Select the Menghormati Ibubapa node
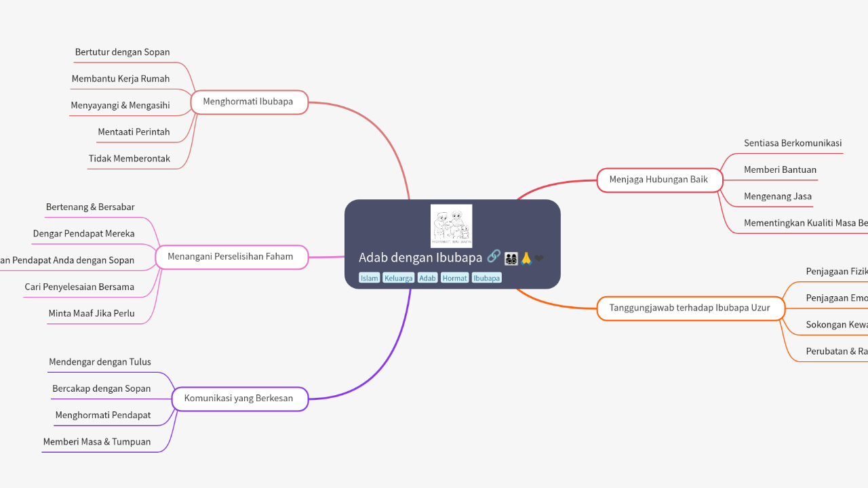 (248, 102)
